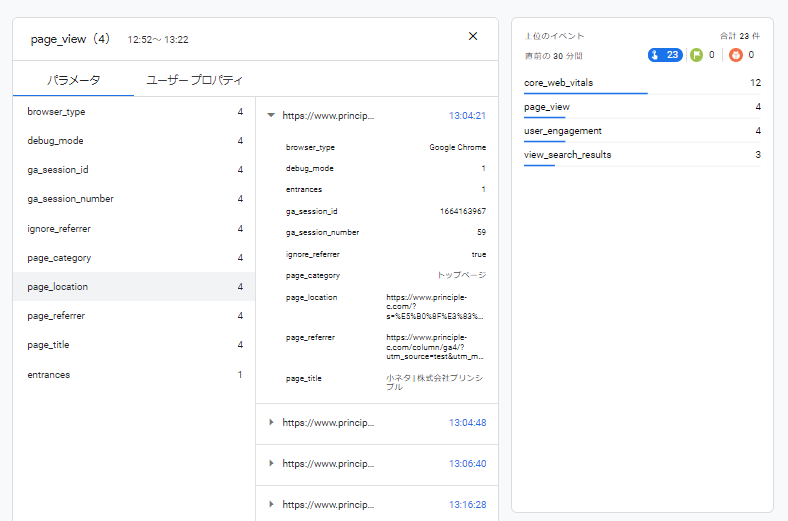The width and height of the screenshot is (788, 521).
Task: Expand the 13:06:40 event entry
Action: coord(271,463)
